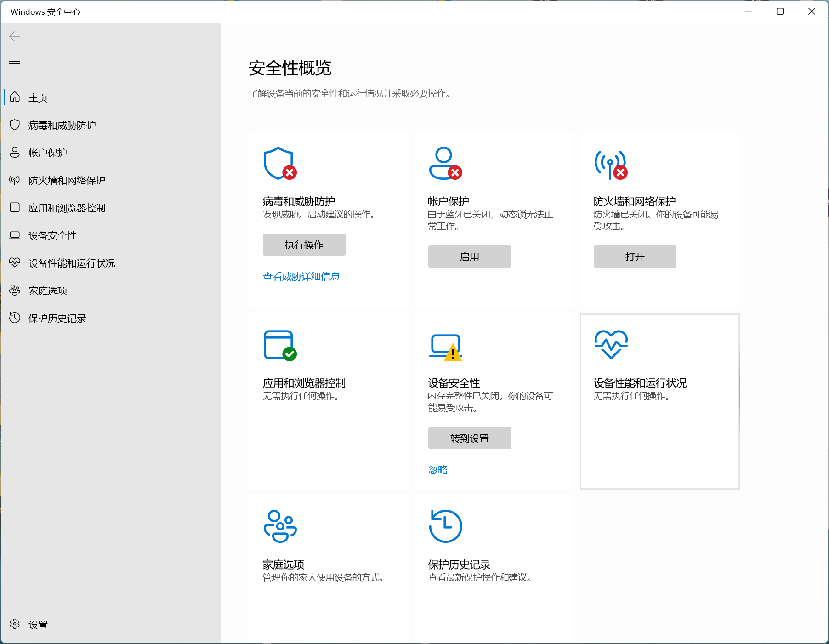Click the laptop icon with yellow warning triangle
This screenshot has width=829, height=644.
(445, 347)
